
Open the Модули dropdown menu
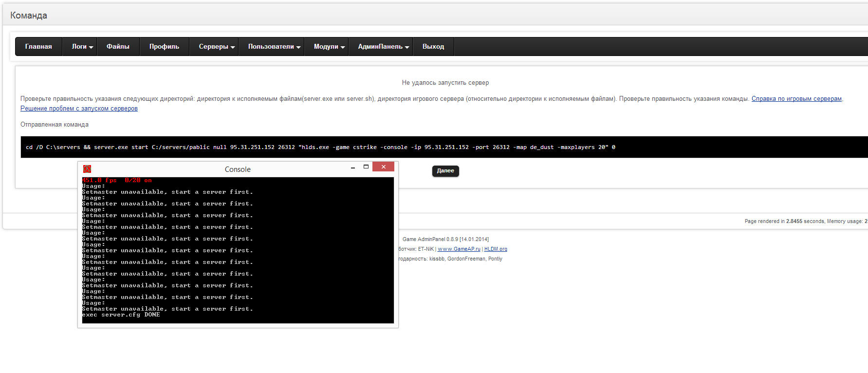pyautogui.click(x=329, y=47)
